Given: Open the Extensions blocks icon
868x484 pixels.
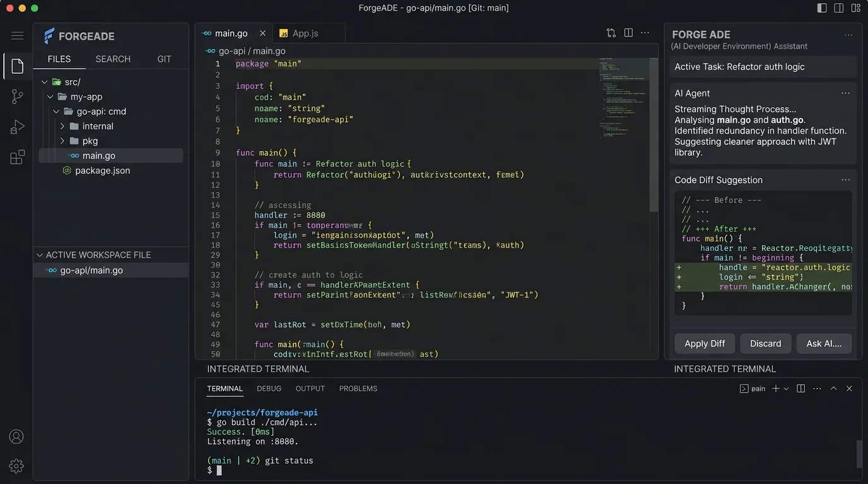Looking at the screenshot, I should click(x=17, y=157).
